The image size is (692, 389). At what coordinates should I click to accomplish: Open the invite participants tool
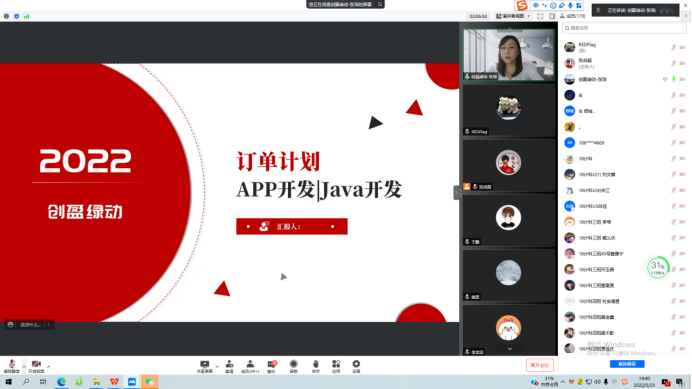tap(229, 366)
